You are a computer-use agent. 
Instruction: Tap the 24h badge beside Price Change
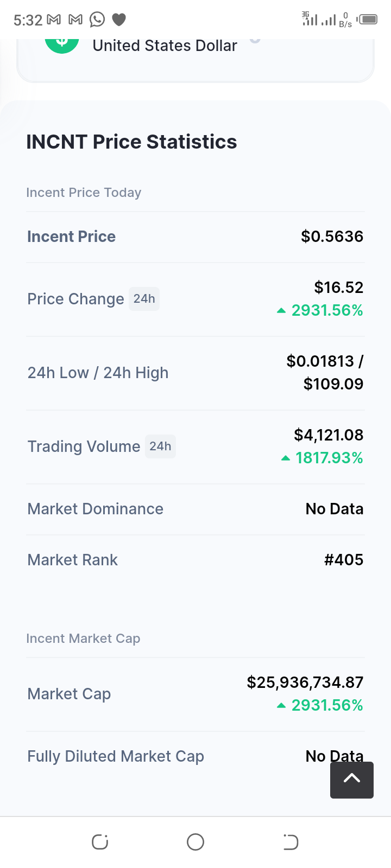144,299
